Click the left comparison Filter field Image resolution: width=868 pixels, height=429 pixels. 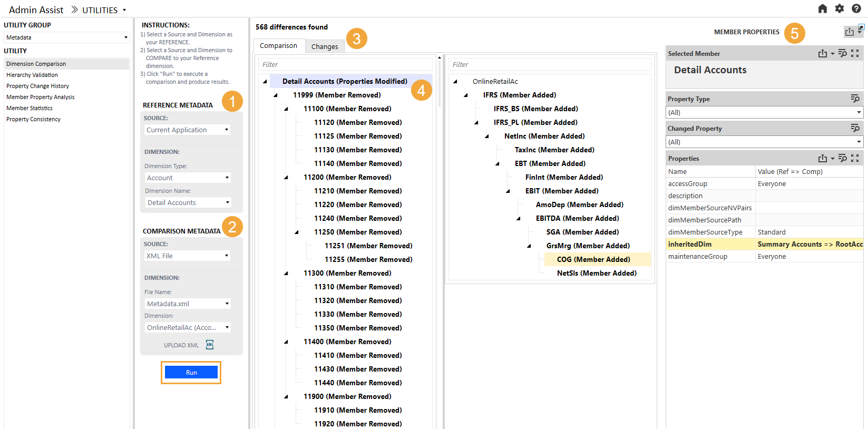point(345,64)
